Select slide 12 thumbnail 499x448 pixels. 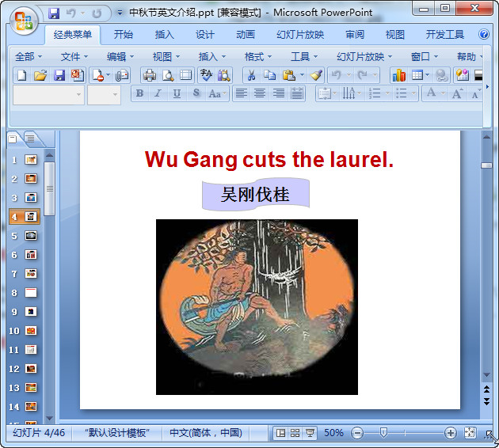31,369
